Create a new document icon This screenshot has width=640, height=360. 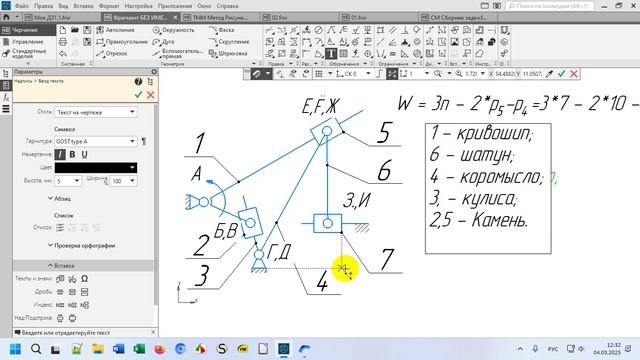63,30
